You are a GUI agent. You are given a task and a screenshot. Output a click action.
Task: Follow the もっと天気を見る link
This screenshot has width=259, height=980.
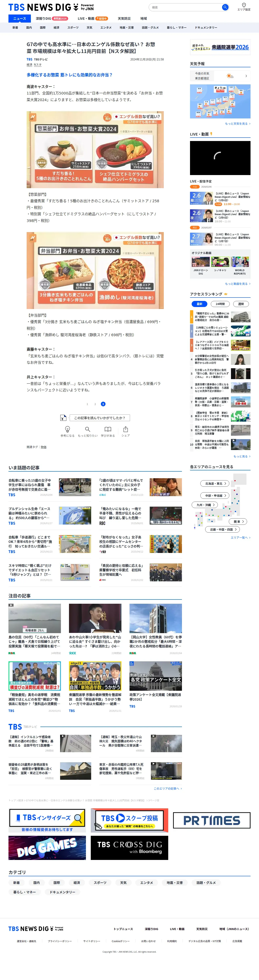click(238, 124)
